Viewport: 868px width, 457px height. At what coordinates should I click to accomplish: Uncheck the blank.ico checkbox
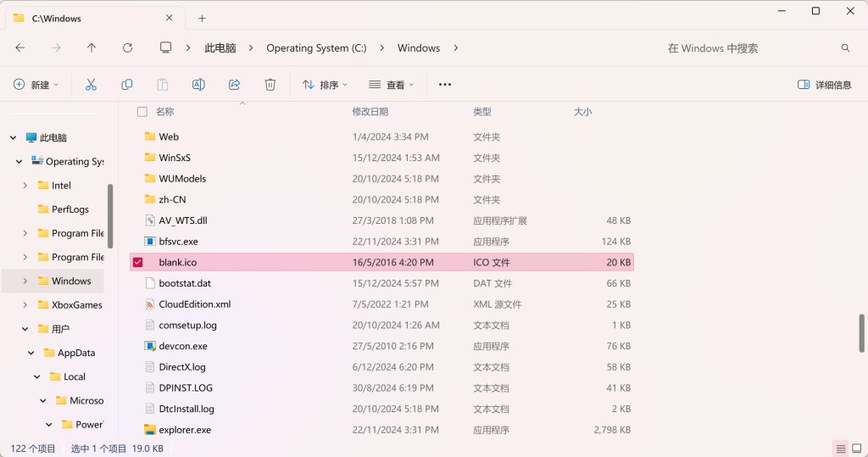tap(138, 263)
